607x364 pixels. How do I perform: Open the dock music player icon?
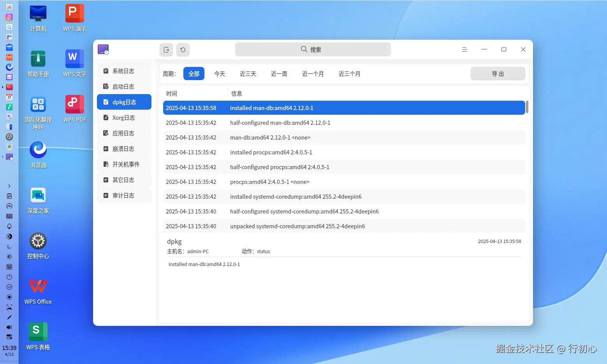pos(9,107)
